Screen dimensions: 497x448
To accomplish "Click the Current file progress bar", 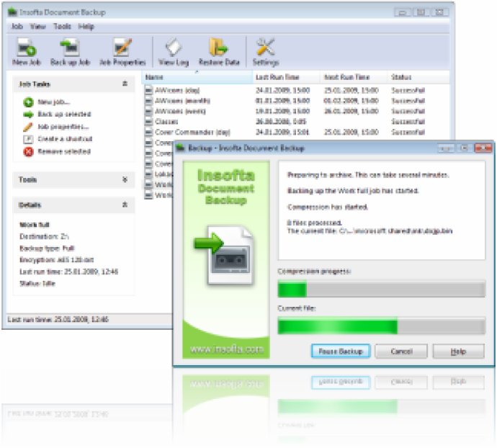I will [381, 326].
